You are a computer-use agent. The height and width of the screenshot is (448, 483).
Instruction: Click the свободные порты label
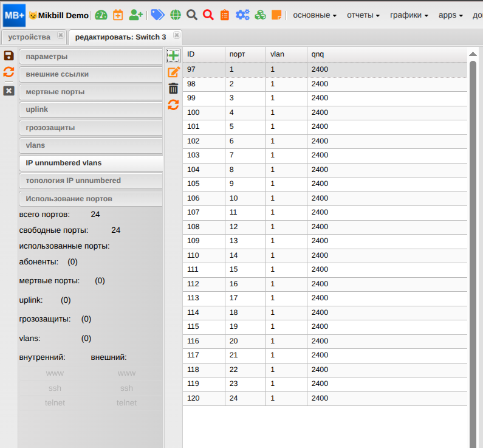pos(53,230)
